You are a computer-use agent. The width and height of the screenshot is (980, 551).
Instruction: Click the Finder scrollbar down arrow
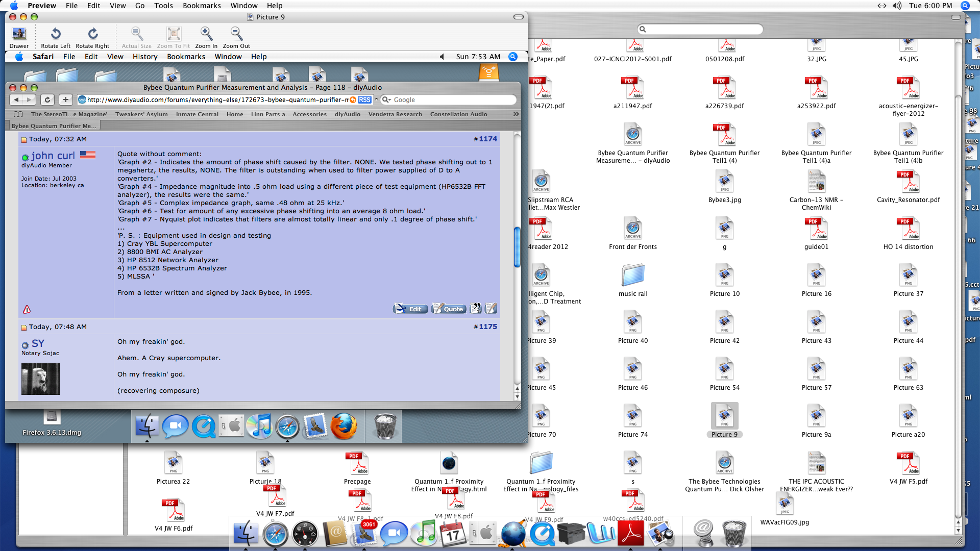pos(958,530)
